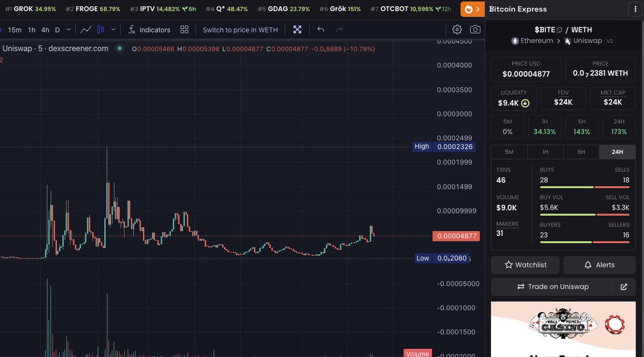Select the 5M price change box
644x357 pixels.
507,127
